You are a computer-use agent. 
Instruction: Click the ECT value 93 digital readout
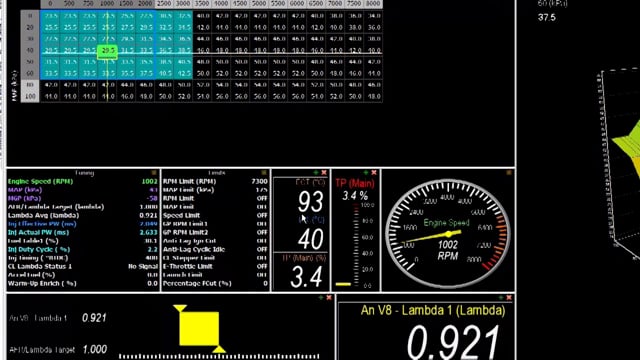pos(311,202)
